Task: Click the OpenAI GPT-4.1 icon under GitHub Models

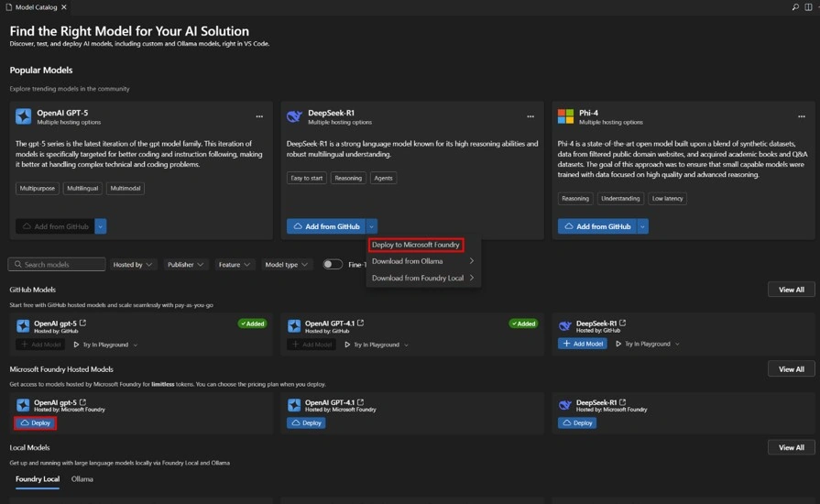Action: (294, 326)
